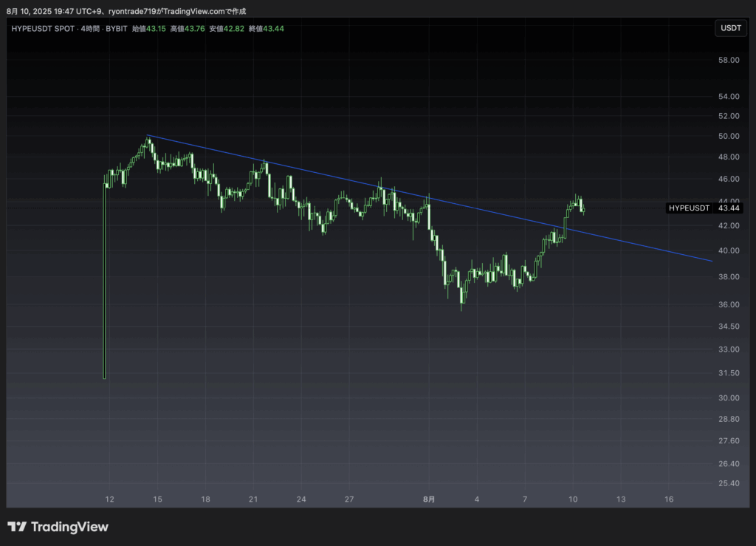
Task: Click the 34.50 price axis label
Action: pos(729,327)
